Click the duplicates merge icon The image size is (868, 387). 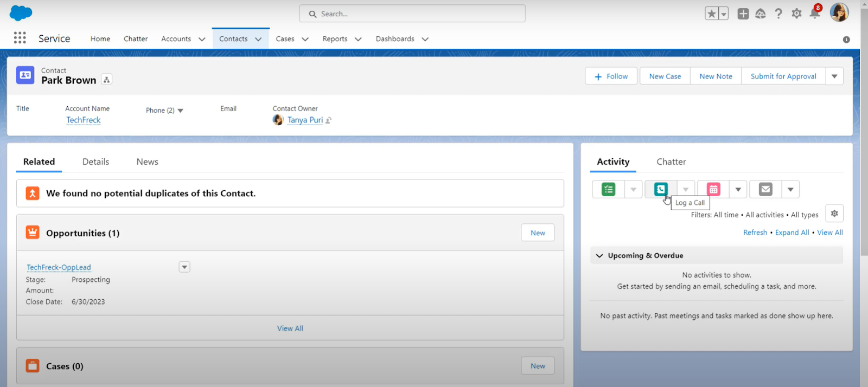click(x=33, y=193)
